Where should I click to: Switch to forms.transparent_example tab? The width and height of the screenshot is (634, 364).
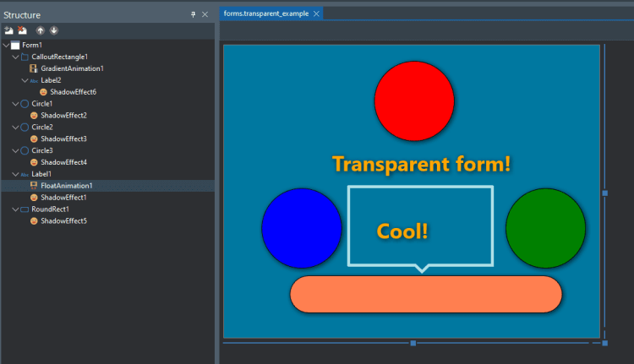coord(266,14)
